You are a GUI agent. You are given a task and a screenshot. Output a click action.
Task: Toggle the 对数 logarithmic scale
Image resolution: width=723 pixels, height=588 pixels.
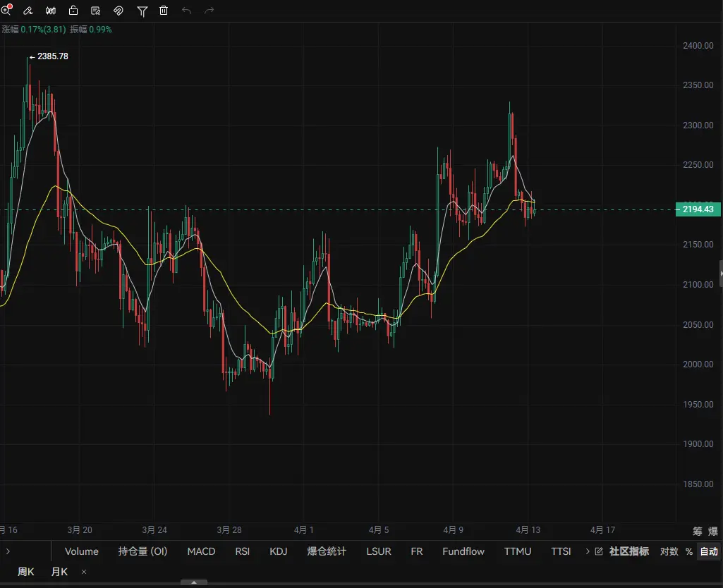click(x=669, y=551)
